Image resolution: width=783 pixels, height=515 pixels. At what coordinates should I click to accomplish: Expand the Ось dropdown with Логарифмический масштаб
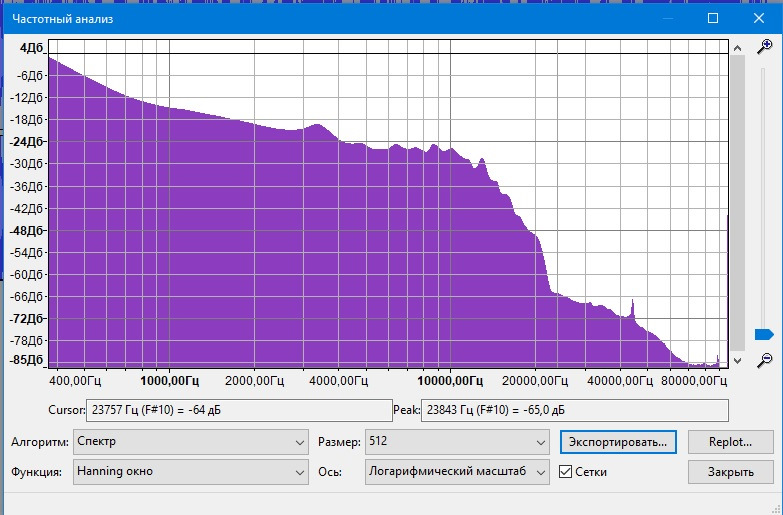pos(457,472)
